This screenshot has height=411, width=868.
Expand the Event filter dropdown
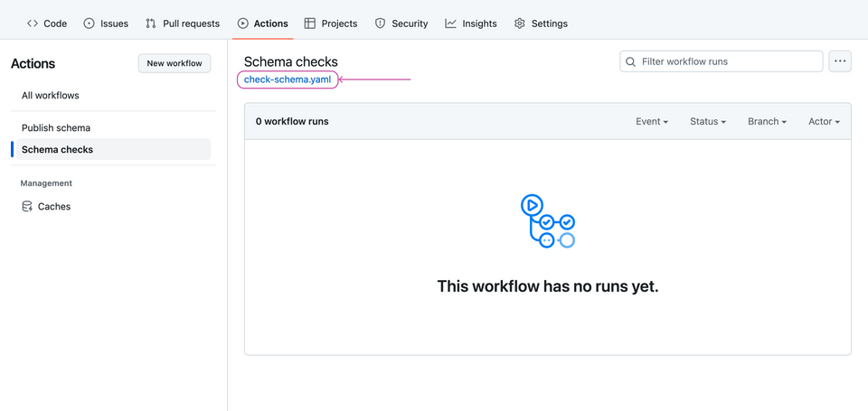652,121
